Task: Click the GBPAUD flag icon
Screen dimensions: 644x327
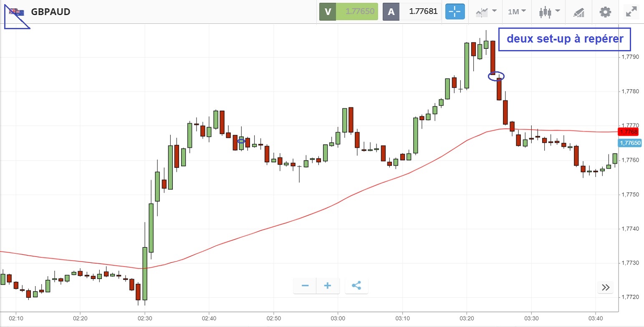Action: click(x=17, y=12)
